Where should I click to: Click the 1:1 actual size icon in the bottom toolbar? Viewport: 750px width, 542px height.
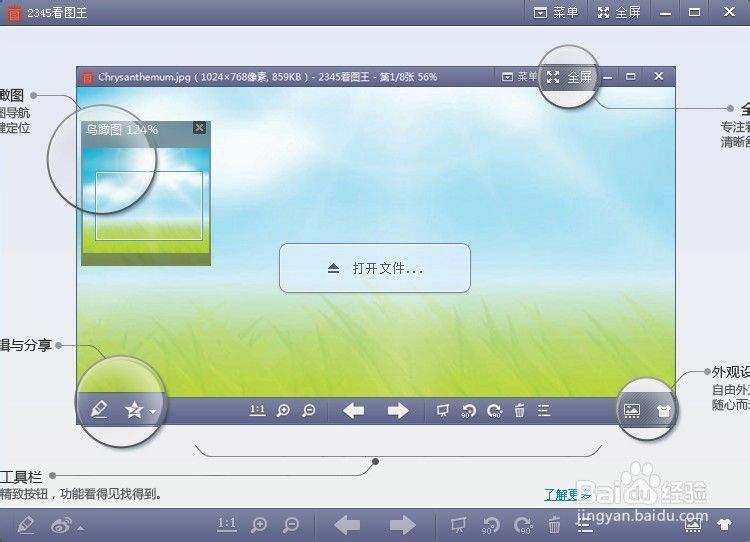tap(227, 524)
